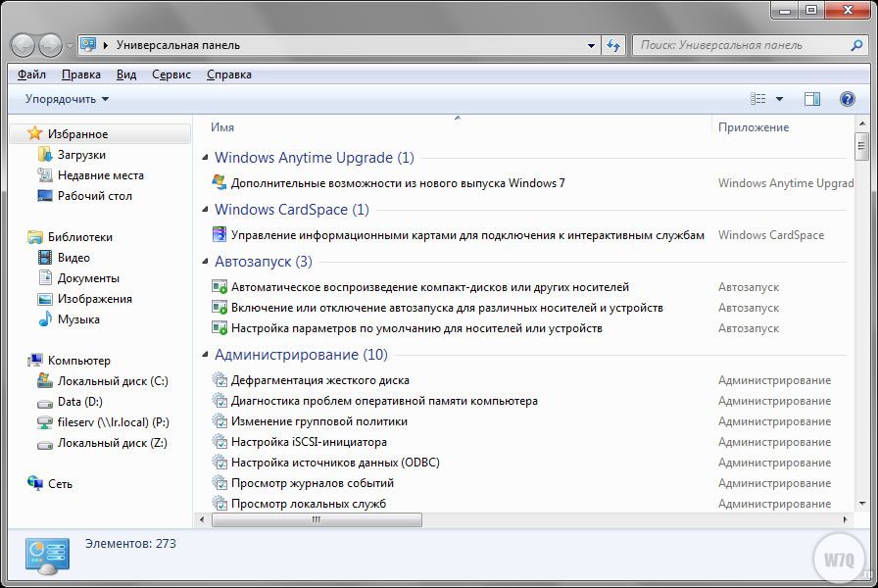
Task: Click the horizontal scrollbar left arrow
Action: 202,519
